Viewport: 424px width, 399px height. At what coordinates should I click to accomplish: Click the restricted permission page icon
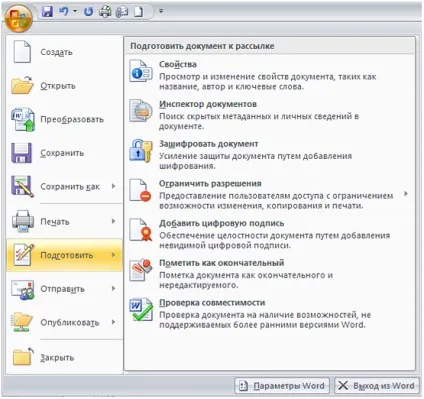(140, 190)
